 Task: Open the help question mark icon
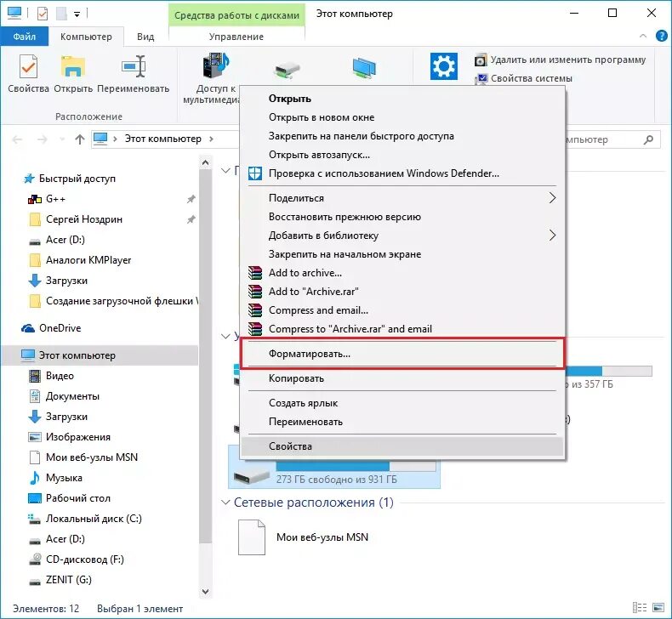tap(661, 36)
